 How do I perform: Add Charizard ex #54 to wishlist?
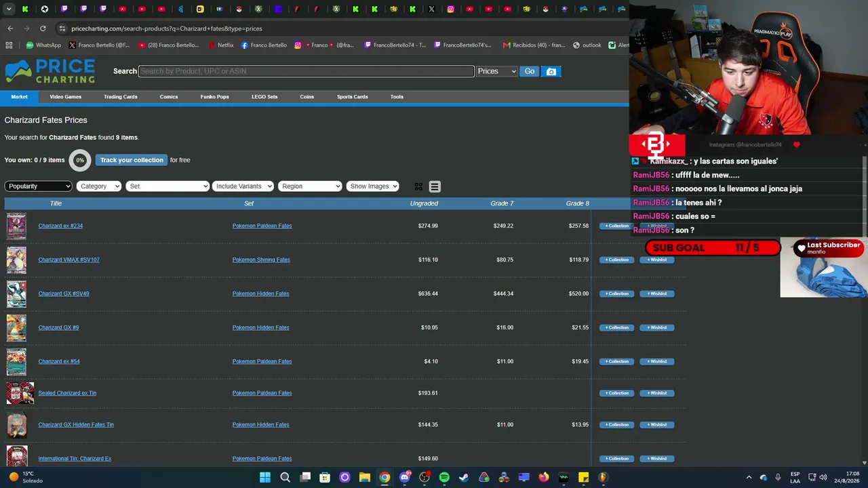pos(657,361)
